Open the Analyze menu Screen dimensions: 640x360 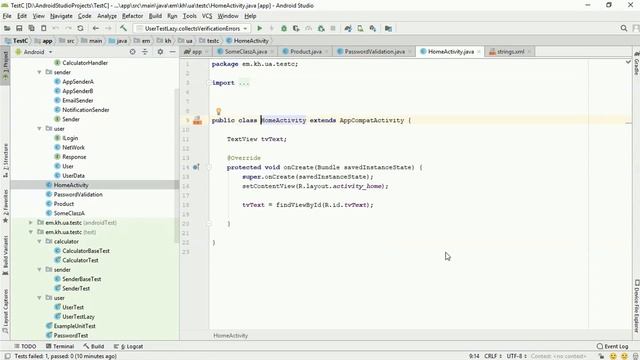coord(107,16)
